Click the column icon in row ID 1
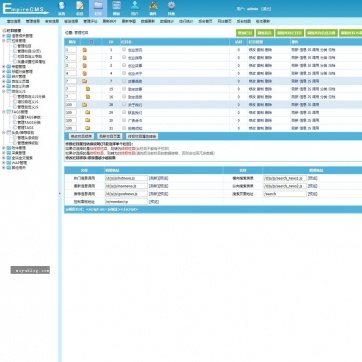The width and height of the screenshot is (362, 362). pos(85,50)
